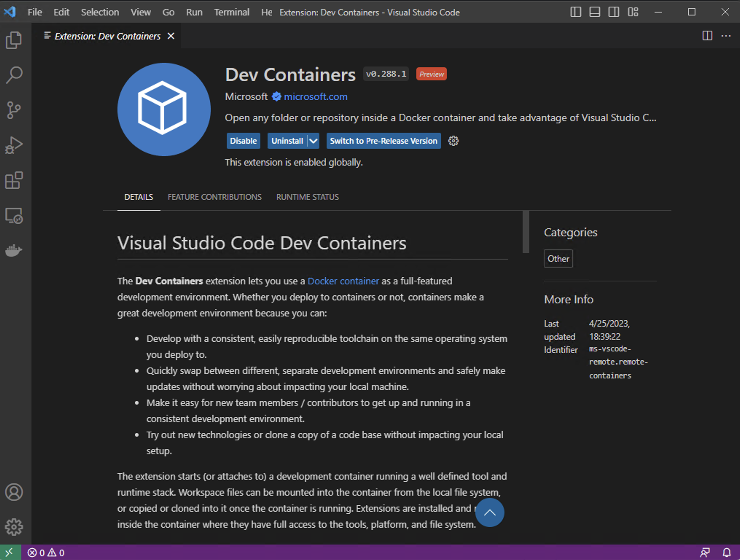Open the Source Control view icon
This screenshot has width=740, height=560.
(x=14, y=110)
